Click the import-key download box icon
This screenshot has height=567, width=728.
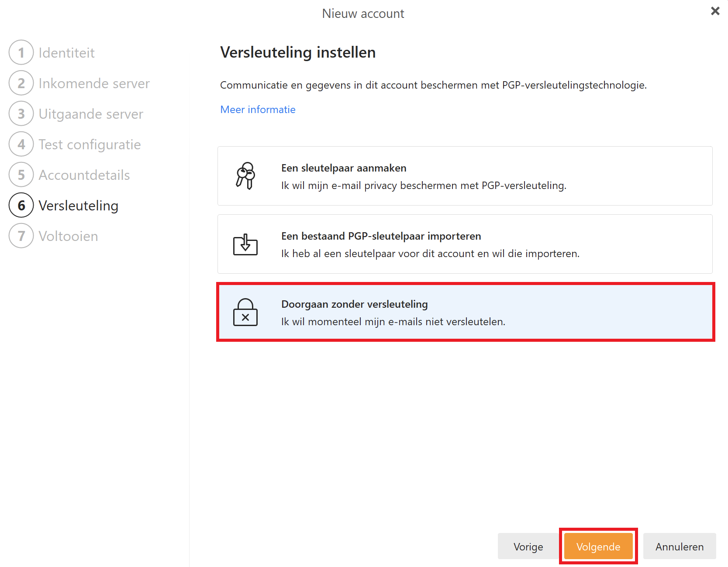[x=245, y=244]
